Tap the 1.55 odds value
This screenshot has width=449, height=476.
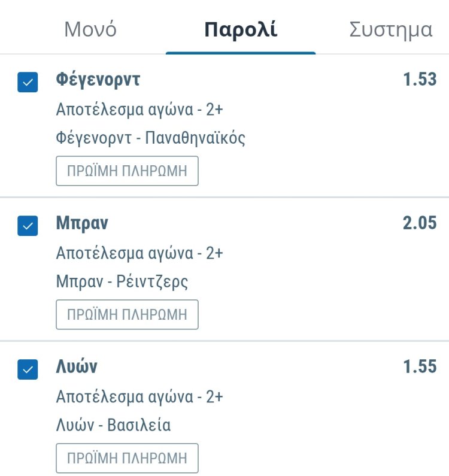click(x=420, y=367)
